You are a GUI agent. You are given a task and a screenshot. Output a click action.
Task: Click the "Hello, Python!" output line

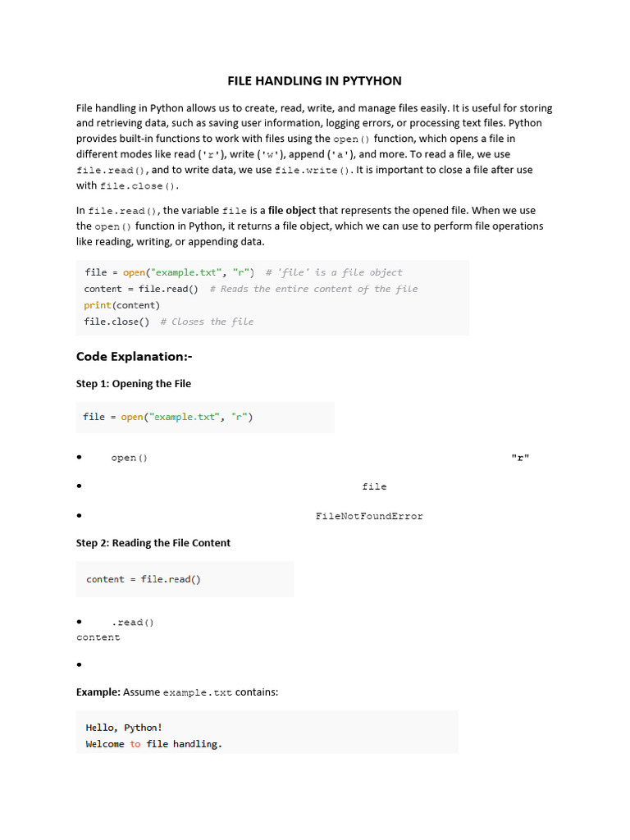point(124,727)
